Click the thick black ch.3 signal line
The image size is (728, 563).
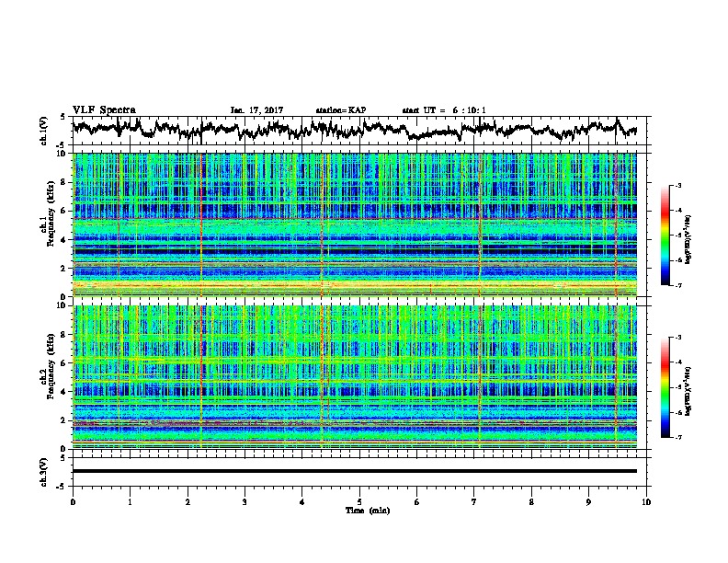coord(355,471)
